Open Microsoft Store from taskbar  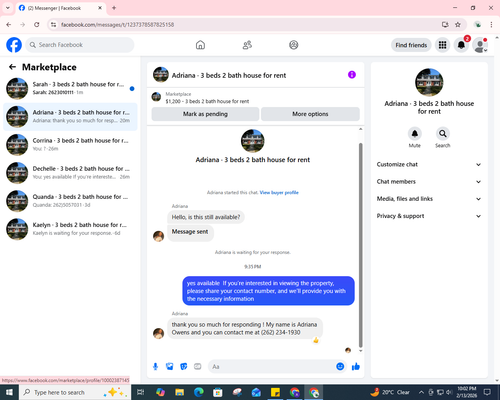pyautogui.click(x=218, y=392)
